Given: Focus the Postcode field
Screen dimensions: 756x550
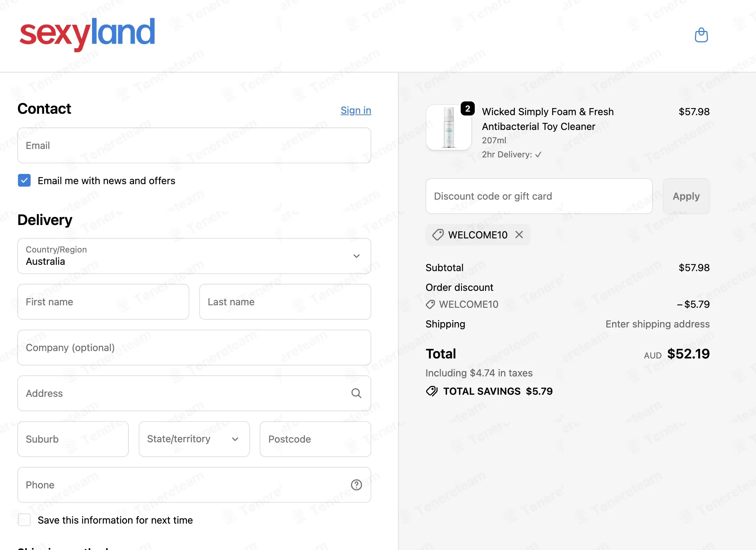Looking at the screenshot, I should [315, 439].
